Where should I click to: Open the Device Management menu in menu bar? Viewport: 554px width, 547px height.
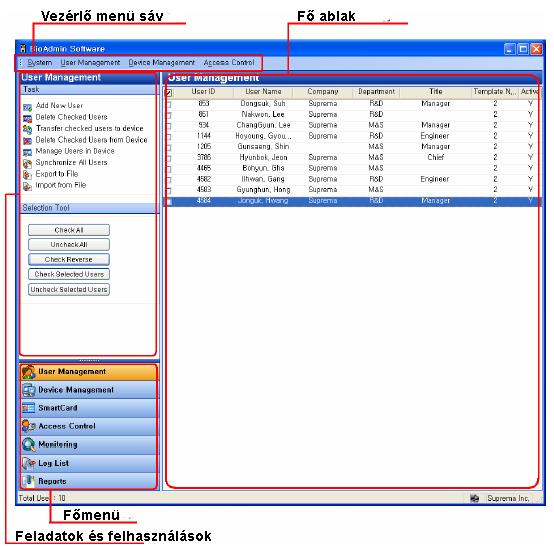coord(161,63)
